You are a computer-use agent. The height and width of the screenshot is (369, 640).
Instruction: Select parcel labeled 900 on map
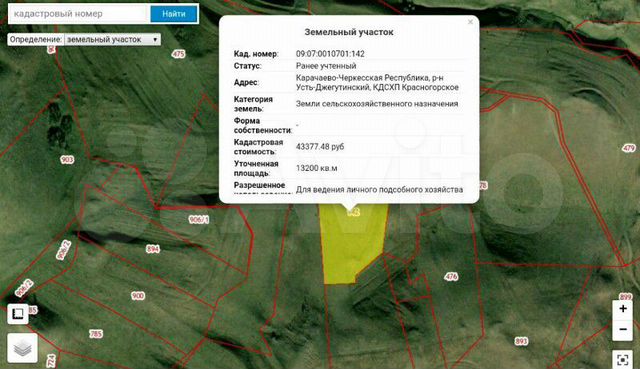(138, 296)
